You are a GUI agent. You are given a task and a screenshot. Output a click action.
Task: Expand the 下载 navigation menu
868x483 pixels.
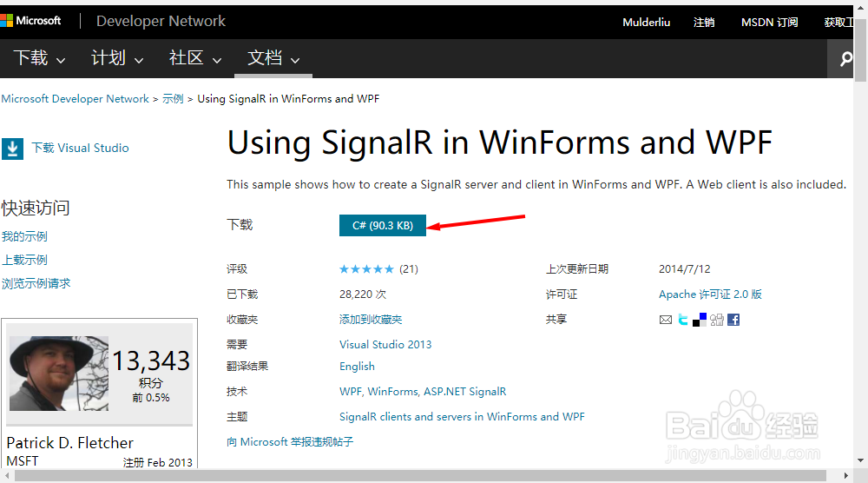(39, 58)
